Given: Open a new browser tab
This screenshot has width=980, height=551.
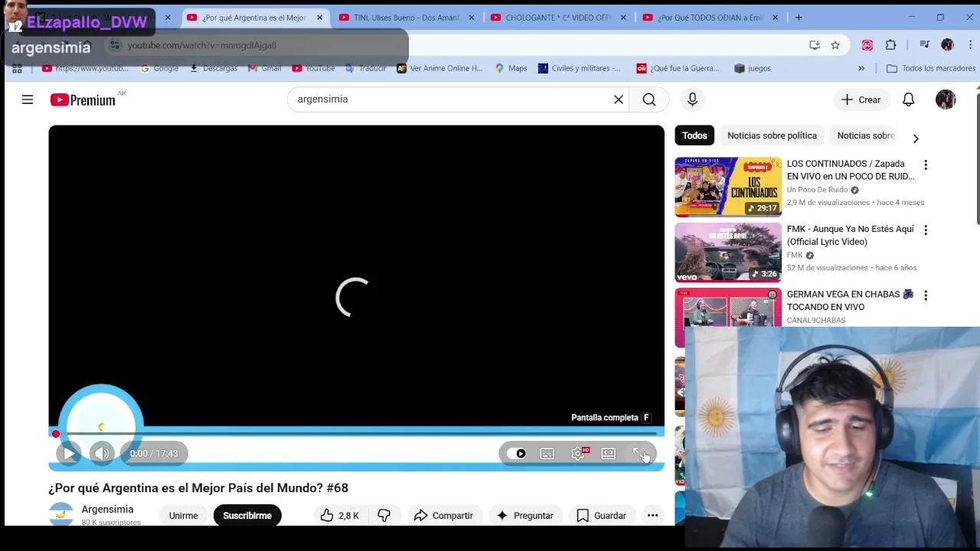Looking at the screenshot, I should pyautogui.click(x=799, y=17).
